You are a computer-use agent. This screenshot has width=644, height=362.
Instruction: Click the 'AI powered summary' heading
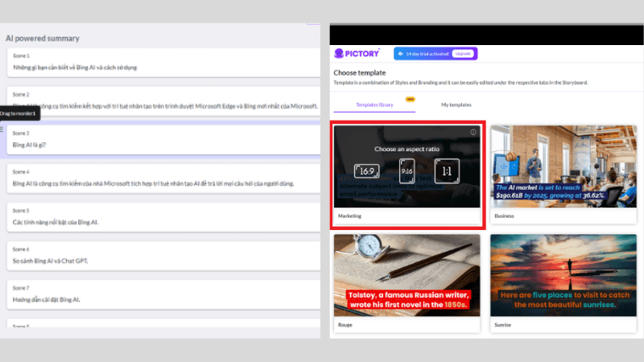pyautogui.click(x=43, y=38)
